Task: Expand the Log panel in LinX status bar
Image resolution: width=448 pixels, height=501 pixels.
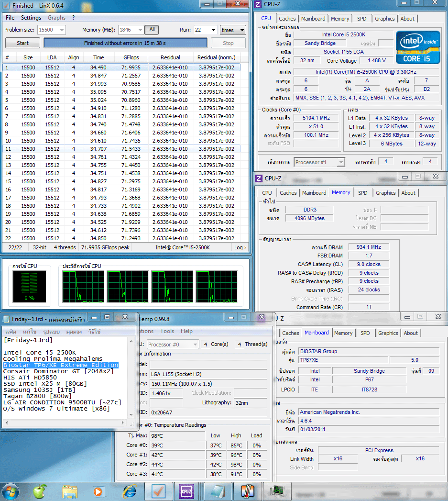Action: pos(240,247)
